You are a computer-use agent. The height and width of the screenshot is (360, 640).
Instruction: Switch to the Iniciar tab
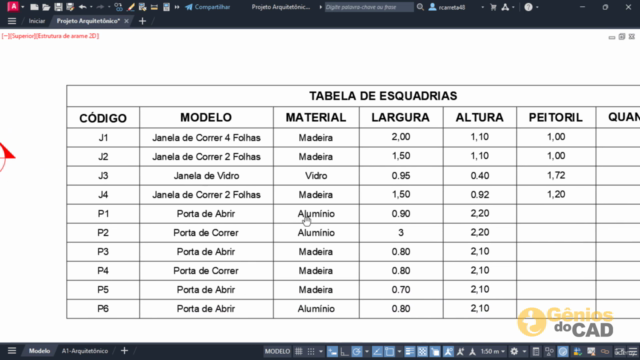[37, 21]
